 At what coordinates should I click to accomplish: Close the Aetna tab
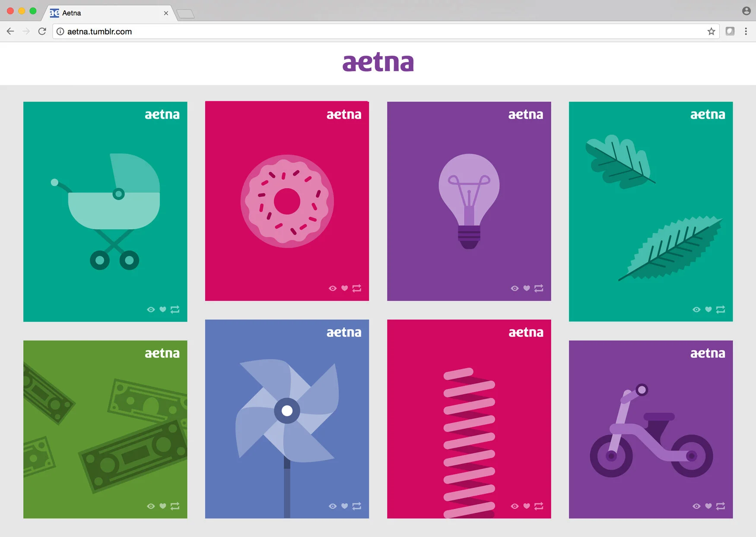(x=166, y=13)
